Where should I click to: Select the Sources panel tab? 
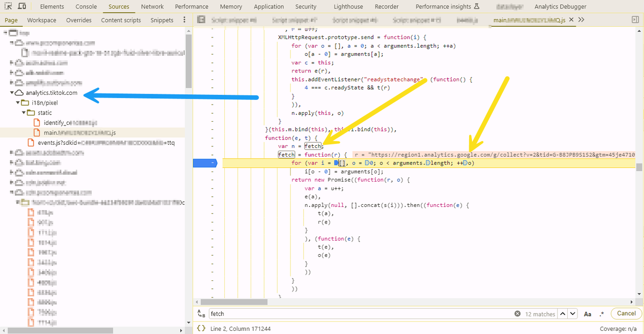point(119,6)
